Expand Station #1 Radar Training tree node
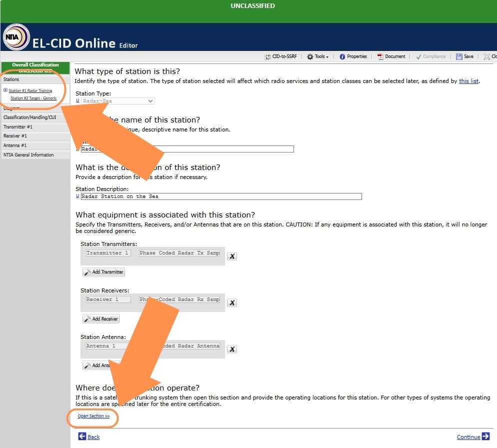 (x=5, y=90)
